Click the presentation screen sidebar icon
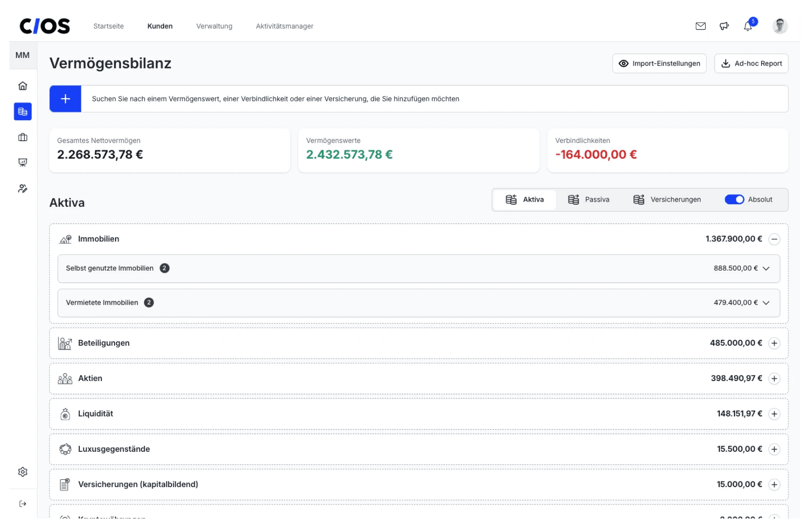The width and height of the screenshot is (808, 532). (23, 163)
